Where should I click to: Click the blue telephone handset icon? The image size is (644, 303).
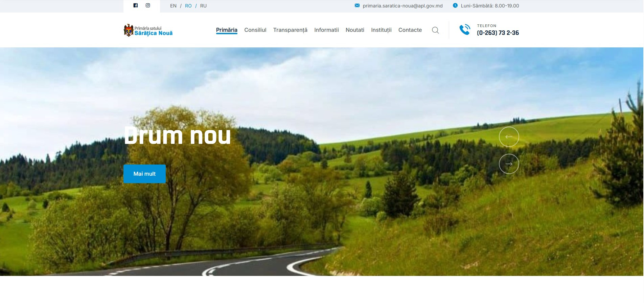[x=465, y=30]
